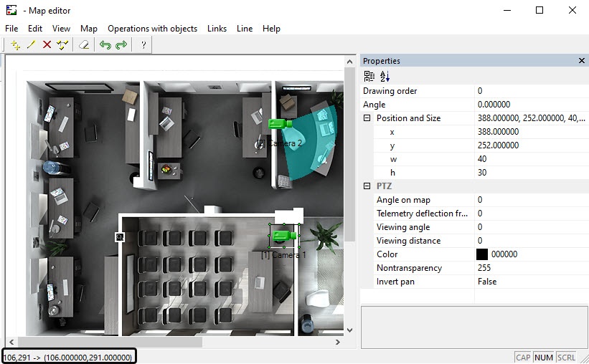Click the Properties panel title
589x364 pixels.
tap(381, 61)
